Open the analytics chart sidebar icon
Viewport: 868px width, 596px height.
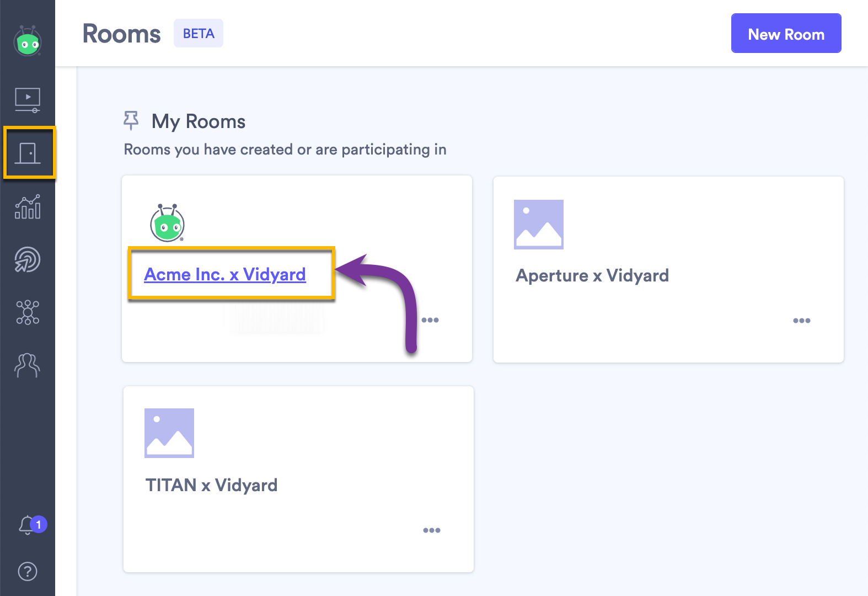(x=28, y=207)
